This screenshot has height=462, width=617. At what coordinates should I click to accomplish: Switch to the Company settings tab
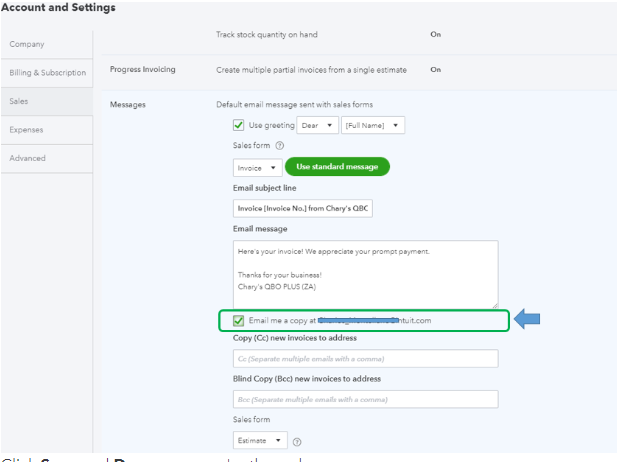(x=27, y=44)
